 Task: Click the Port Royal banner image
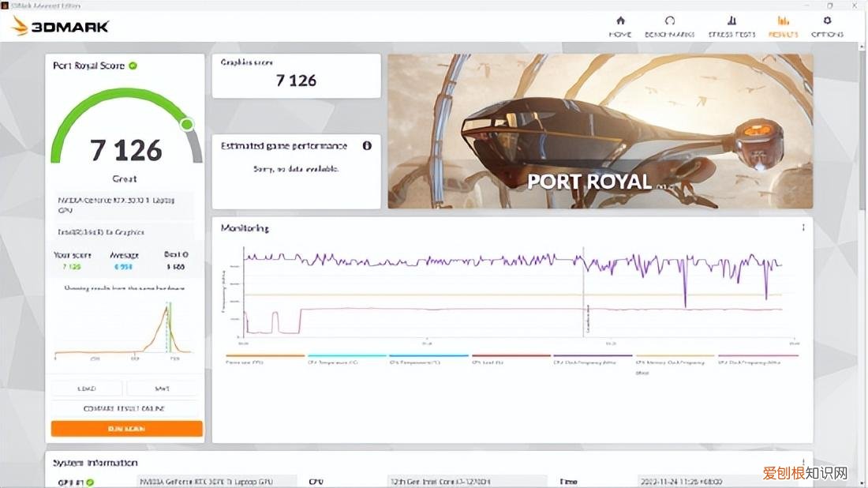pyautogui.click(x=600, y=131)
